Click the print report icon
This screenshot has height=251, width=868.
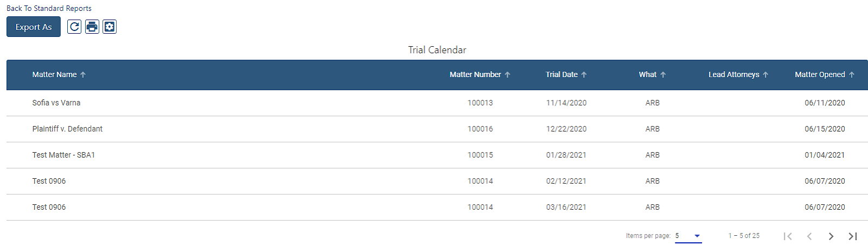(92, 27)
